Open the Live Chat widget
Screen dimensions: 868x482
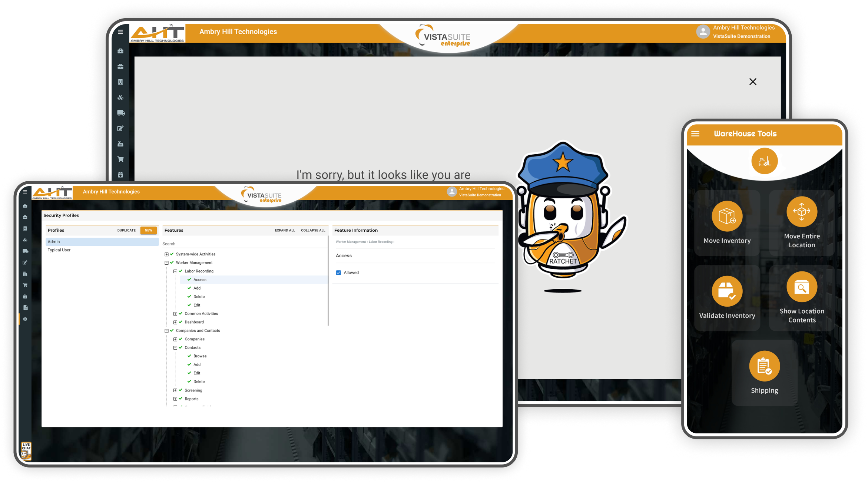[26, 450]
